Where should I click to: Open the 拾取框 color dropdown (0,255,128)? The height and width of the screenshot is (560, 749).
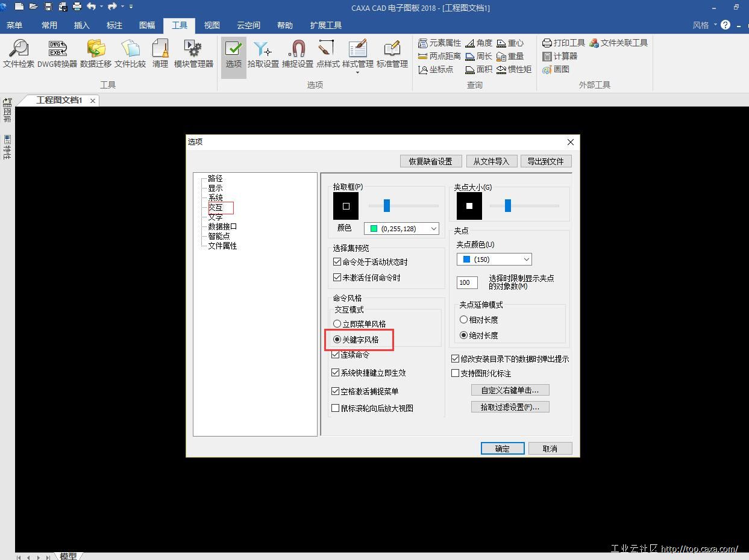[x=401, y=229]
